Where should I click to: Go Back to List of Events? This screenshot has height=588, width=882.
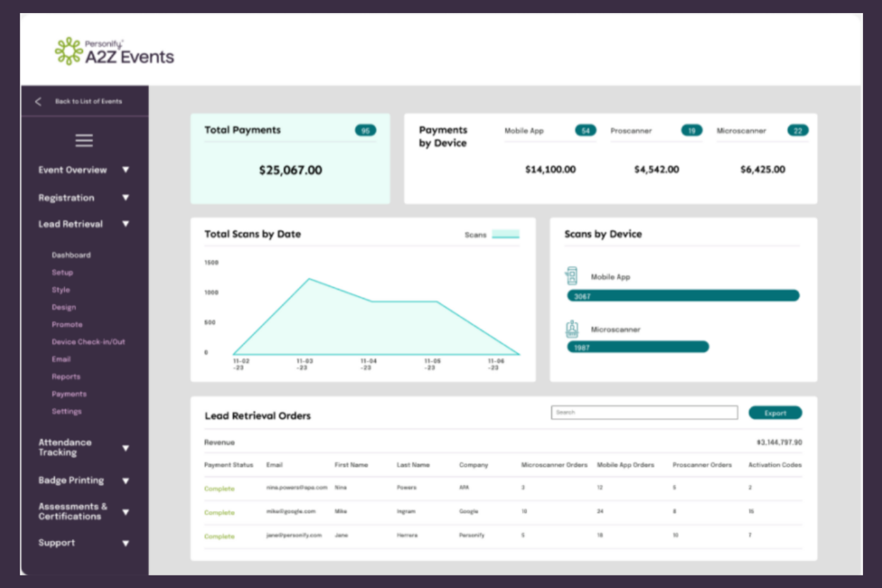88,101
